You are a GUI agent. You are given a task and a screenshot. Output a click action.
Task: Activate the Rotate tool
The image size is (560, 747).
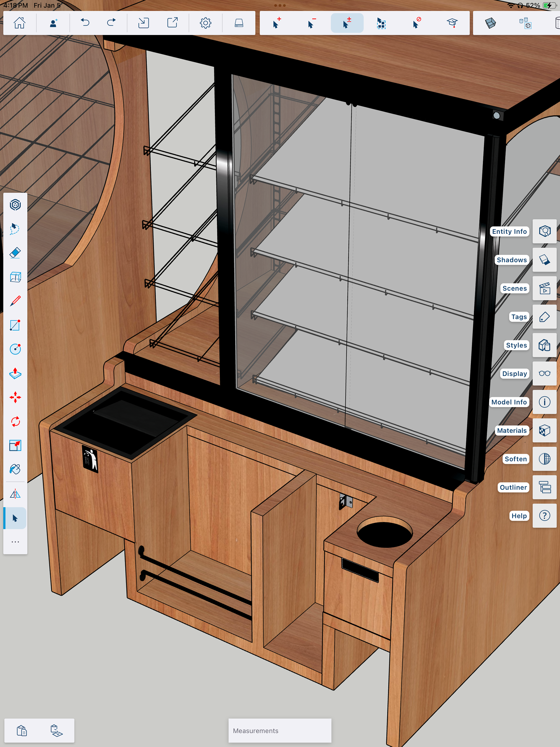[15, 421]
